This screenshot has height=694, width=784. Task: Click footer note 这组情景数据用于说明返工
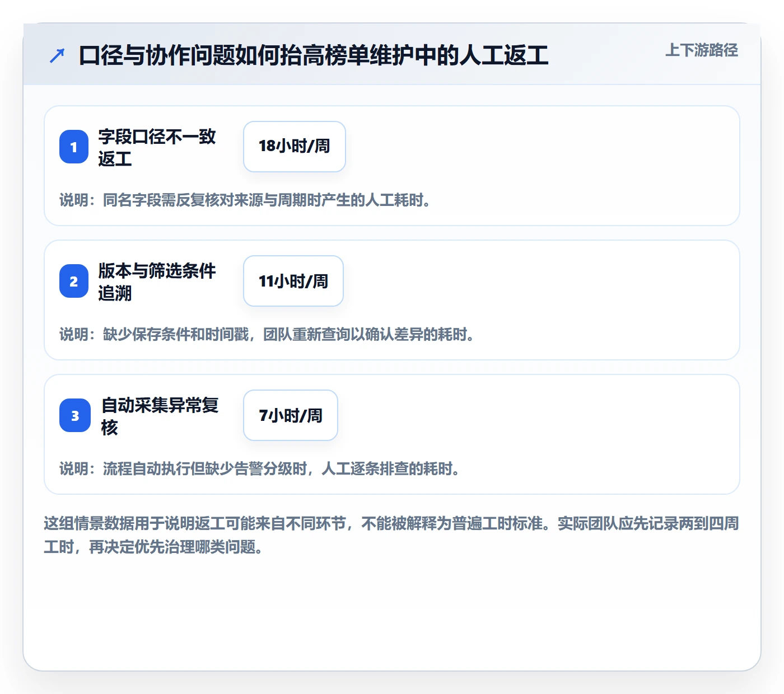point(391,535)
